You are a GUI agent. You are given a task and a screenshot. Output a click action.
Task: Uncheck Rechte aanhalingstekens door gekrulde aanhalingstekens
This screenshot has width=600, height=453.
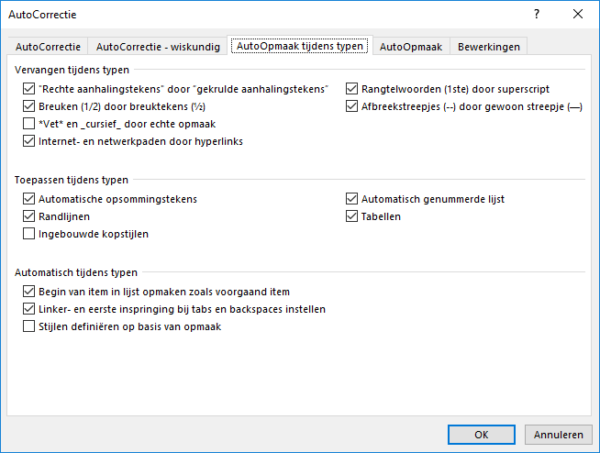[29, 89]
